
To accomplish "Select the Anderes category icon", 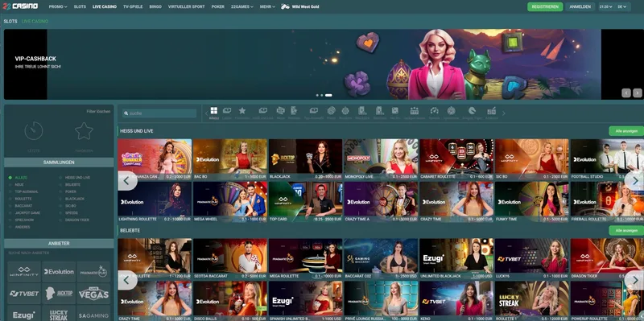I will click(x=492, y=110).
